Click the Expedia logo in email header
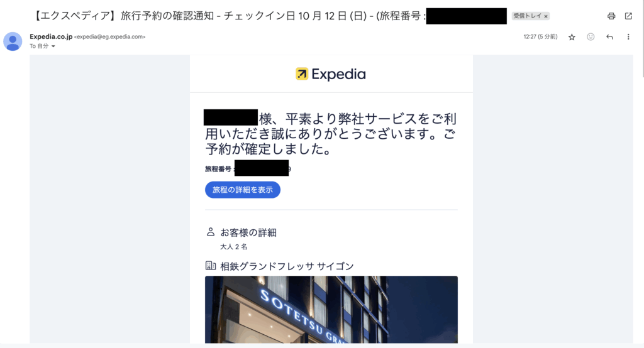Image resolution: width=644 pixels, height=348 pixels. (x=331, y=74)
